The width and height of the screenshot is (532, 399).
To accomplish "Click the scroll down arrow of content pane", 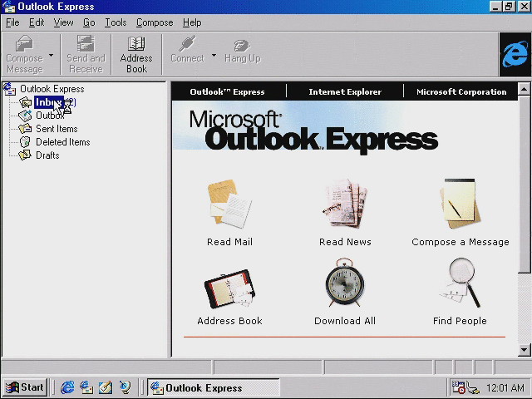I will point(524,349).
